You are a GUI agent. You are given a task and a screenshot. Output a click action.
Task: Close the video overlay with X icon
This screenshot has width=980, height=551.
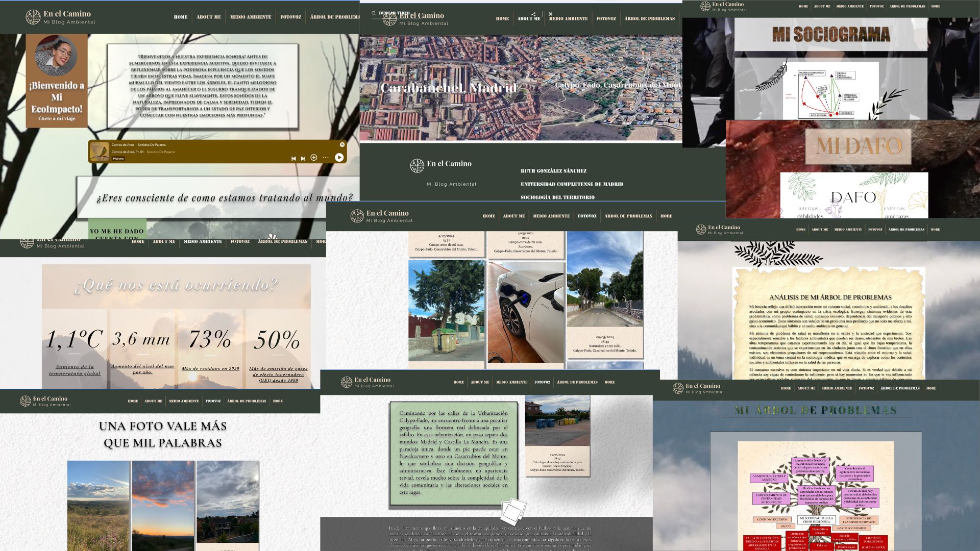point(550,14)
